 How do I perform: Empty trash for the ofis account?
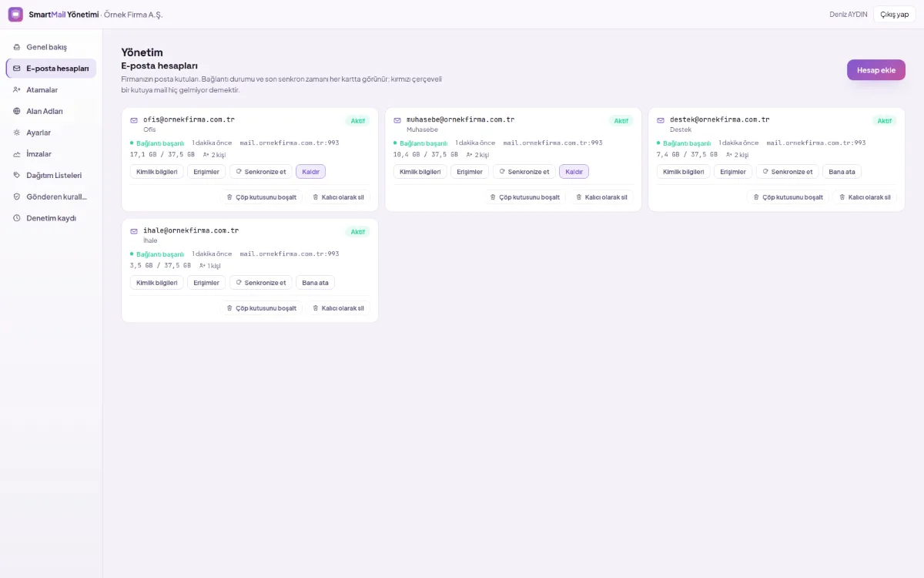[261, 197]
